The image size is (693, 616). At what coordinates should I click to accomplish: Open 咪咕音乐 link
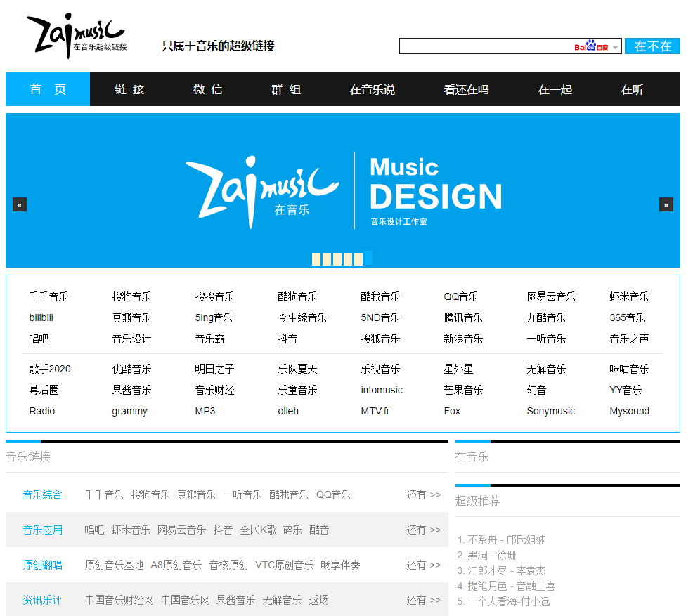629,369
